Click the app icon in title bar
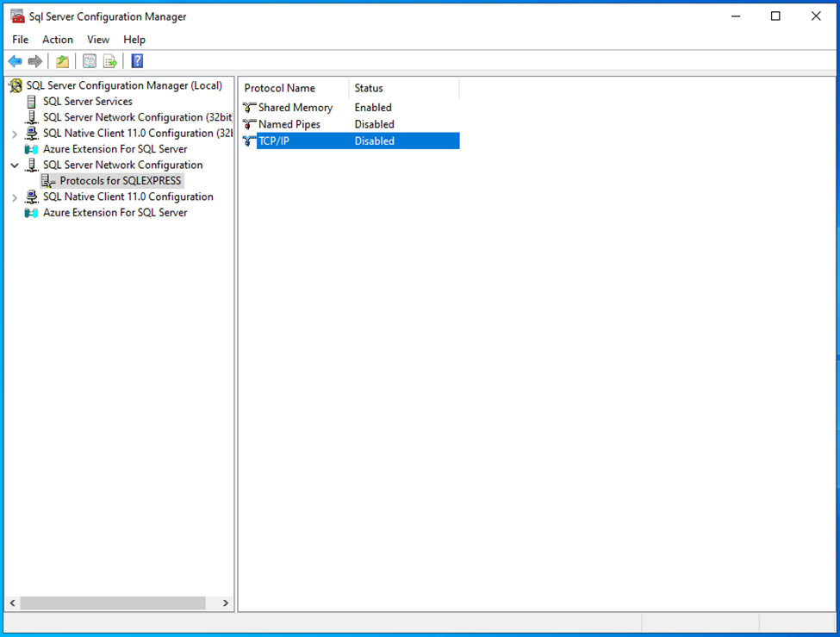 (18, 16)
